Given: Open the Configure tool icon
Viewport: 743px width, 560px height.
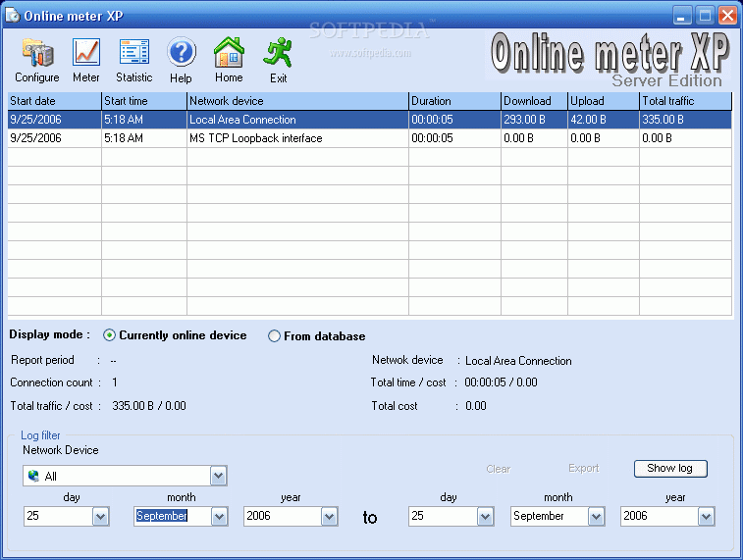Looking at the screenshot, I should pos(37,53).
